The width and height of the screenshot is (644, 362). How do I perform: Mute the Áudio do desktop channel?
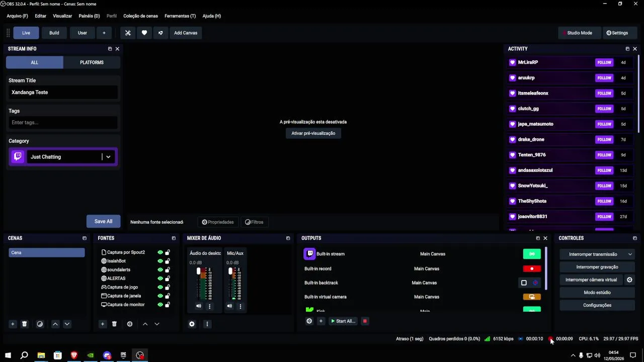[x=199, y=306]
